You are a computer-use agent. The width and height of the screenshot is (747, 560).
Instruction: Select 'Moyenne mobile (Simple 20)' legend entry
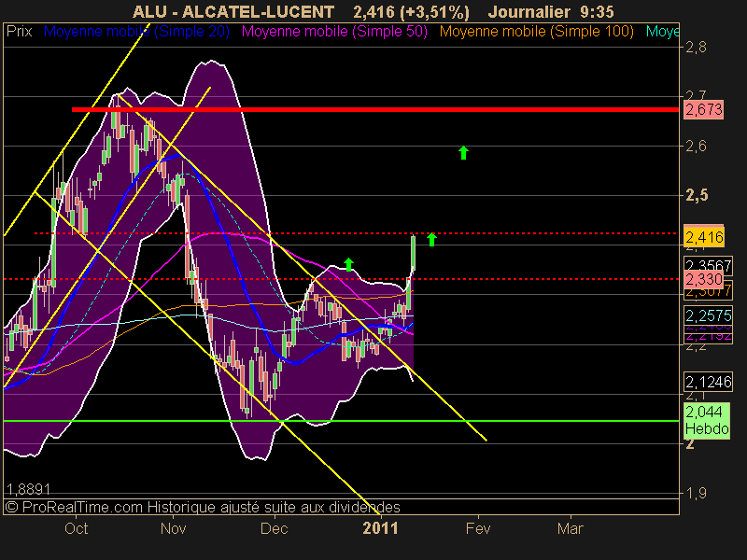point(136,32)
